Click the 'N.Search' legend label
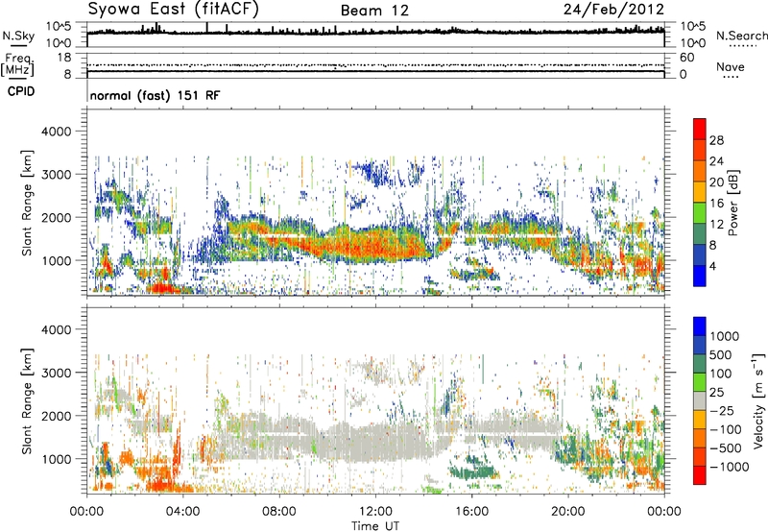The image size is (768, 532). coord(741,36)
